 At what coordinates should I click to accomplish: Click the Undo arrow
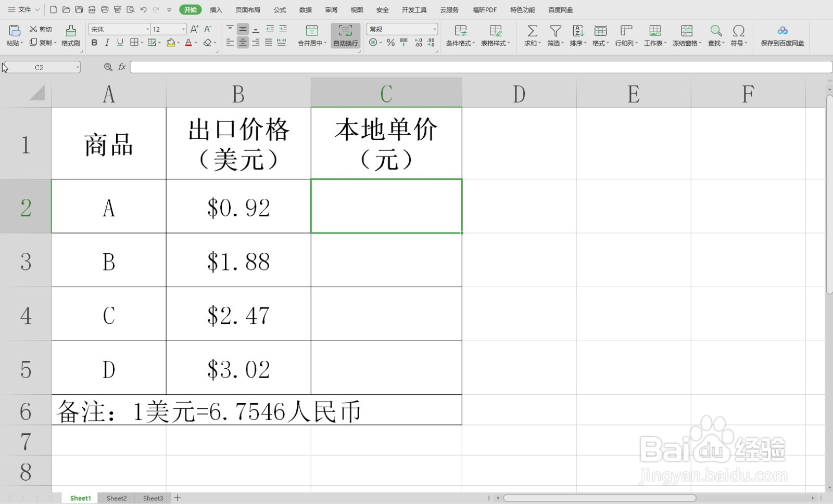(143, 9)
